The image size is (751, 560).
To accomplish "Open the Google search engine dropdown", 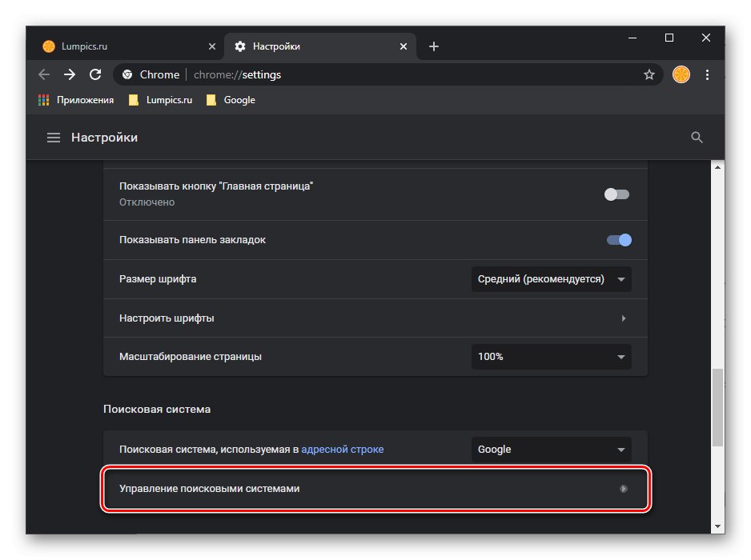I will 551,449.
